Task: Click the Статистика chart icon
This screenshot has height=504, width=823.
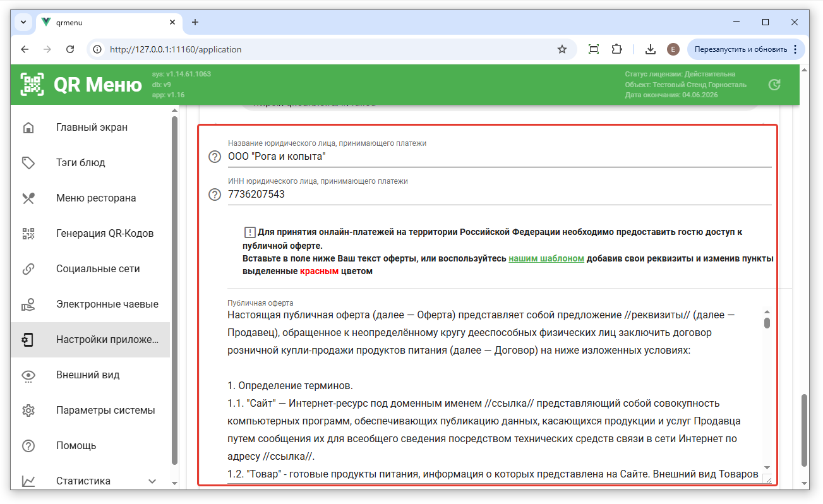Action: [28, 481]
